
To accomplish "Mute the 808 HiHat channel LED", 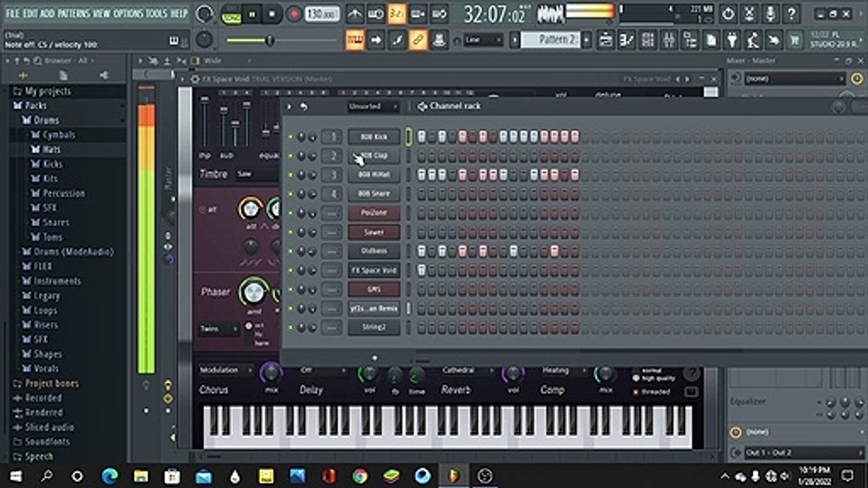I will click(x=290, y=175).
